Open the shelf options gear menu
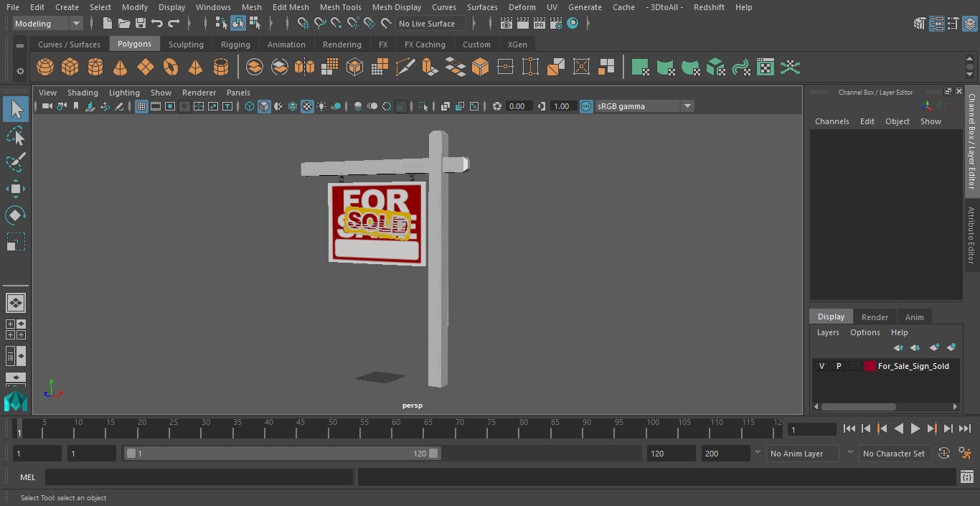The height and width of the screenshot is (506, 980). (x=20, y=71)
